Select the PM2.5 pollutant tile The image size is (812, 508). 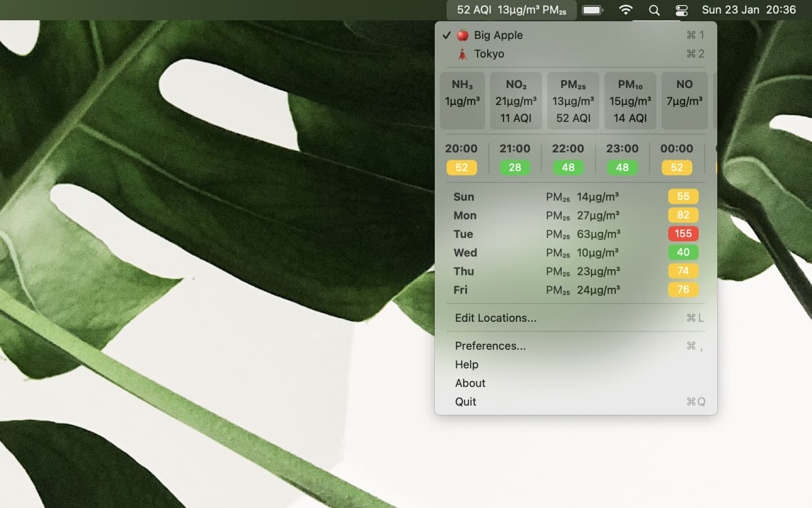coord(573,100)
